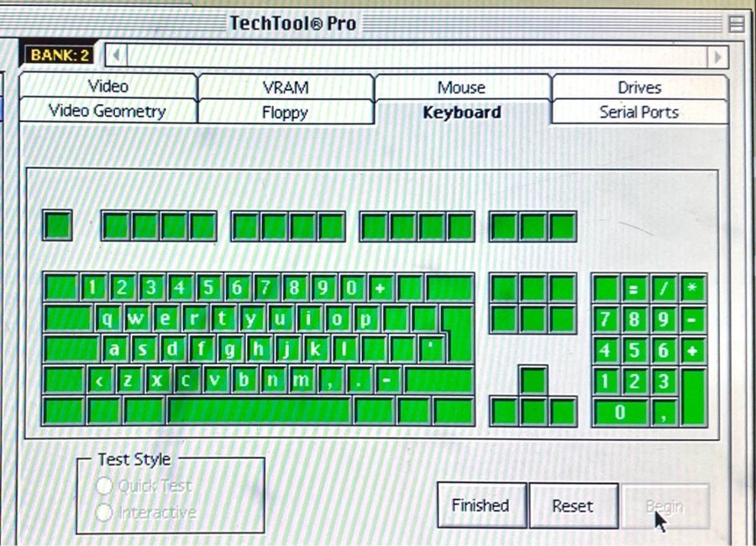This screenshot has height=546, width=756.
Task: Click the + key after number-row 0
Action: [381, 288]
